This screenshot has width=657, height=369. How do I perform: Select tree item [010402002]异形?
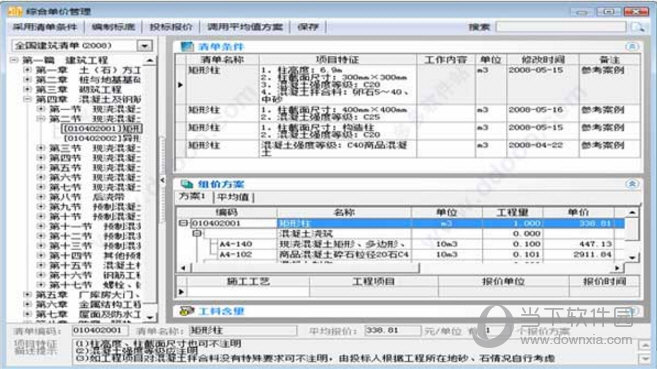[x=102, y=138]
